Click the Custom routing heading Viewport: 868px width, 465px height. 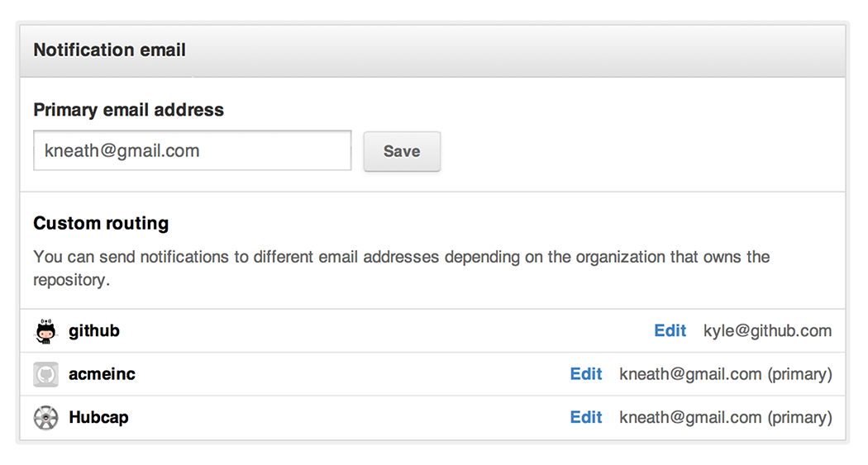coord(101,223)
